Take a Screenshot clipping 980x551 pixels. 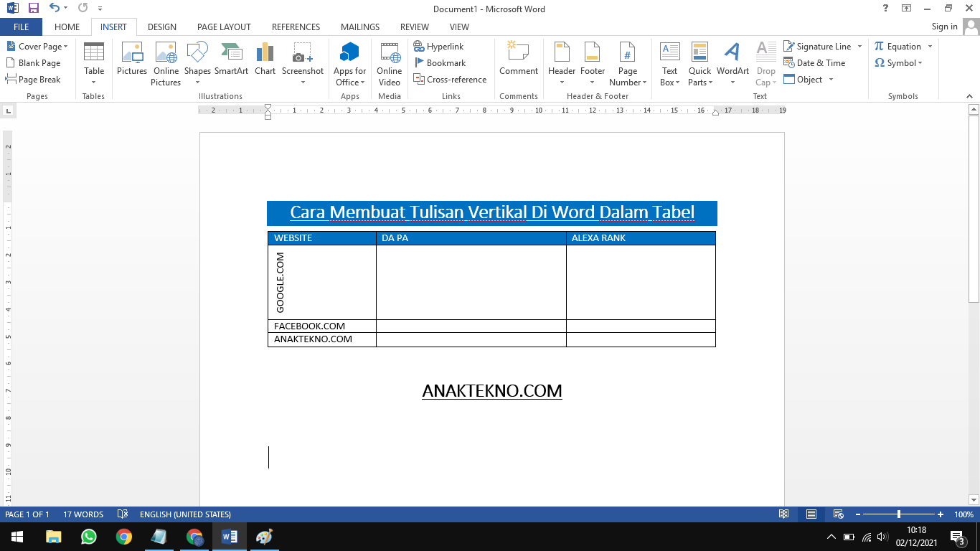pos(302,64)
